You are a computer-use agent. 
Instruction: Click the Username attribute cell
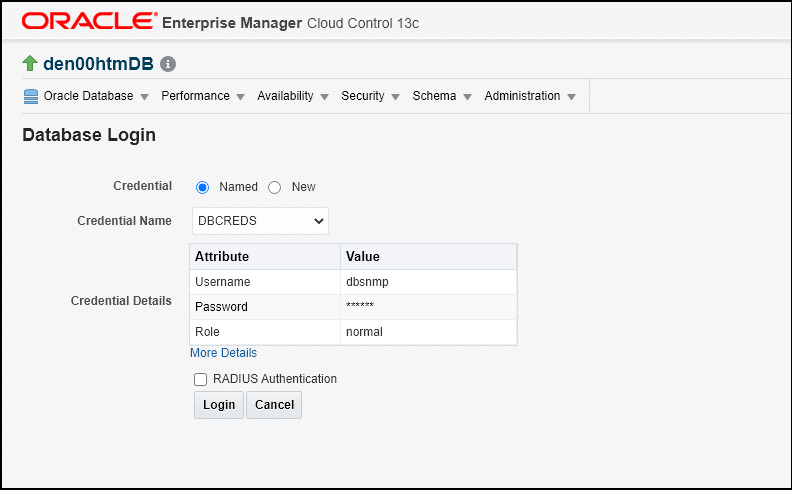(x=265, y=282)
